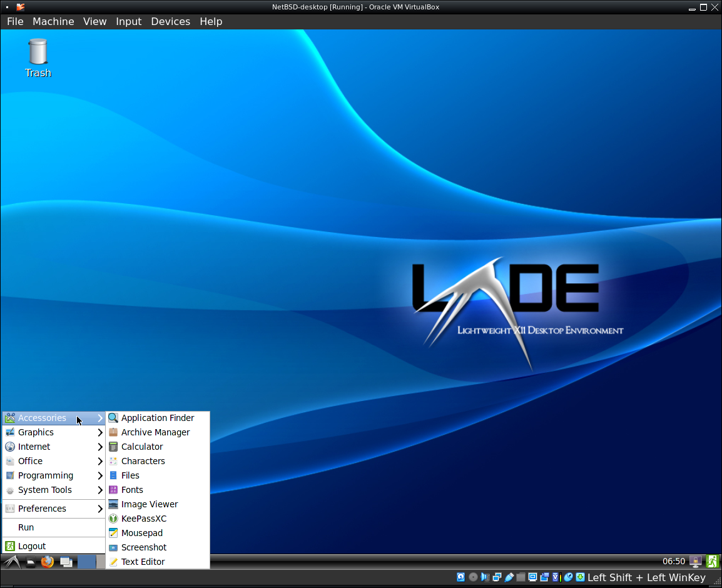Open the Machine menu in menu bar
This screenshot has height=588, width=722.
tap(53, 21)
